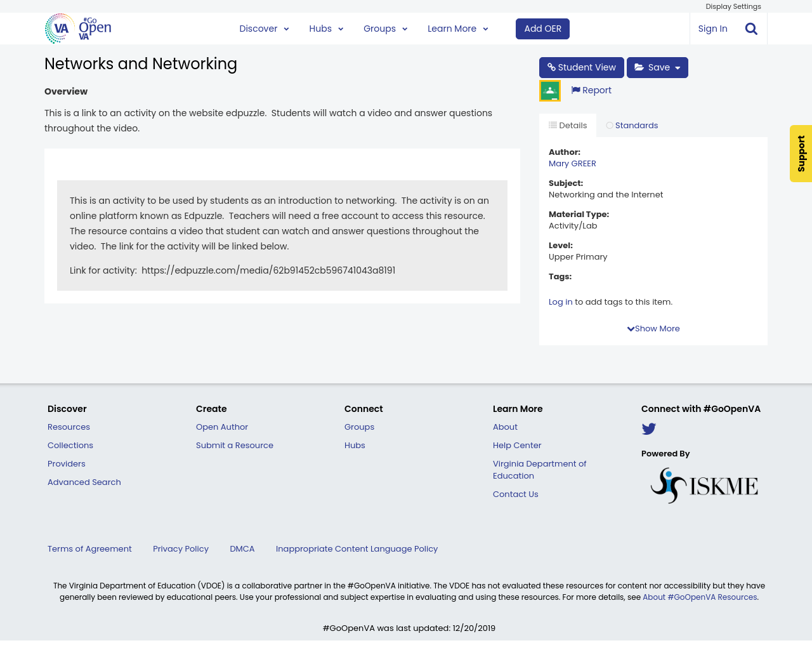Image resolution: width=812 pixels, height=650 pixels.
Task: Click the Report flag link
Action: click(x=591, y=90)
